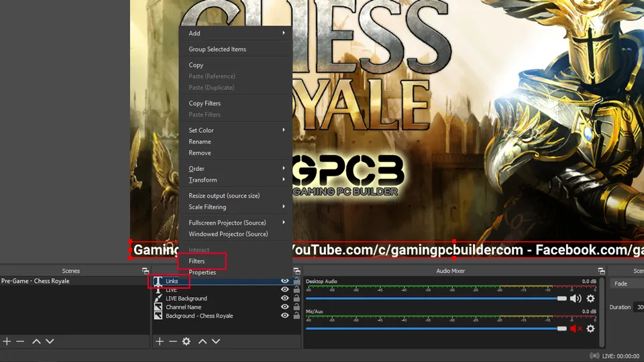Toggle visibility of Channel Name source
This screenshot has width=644, height=362.
pyautogui.click(x=284, y=307)
